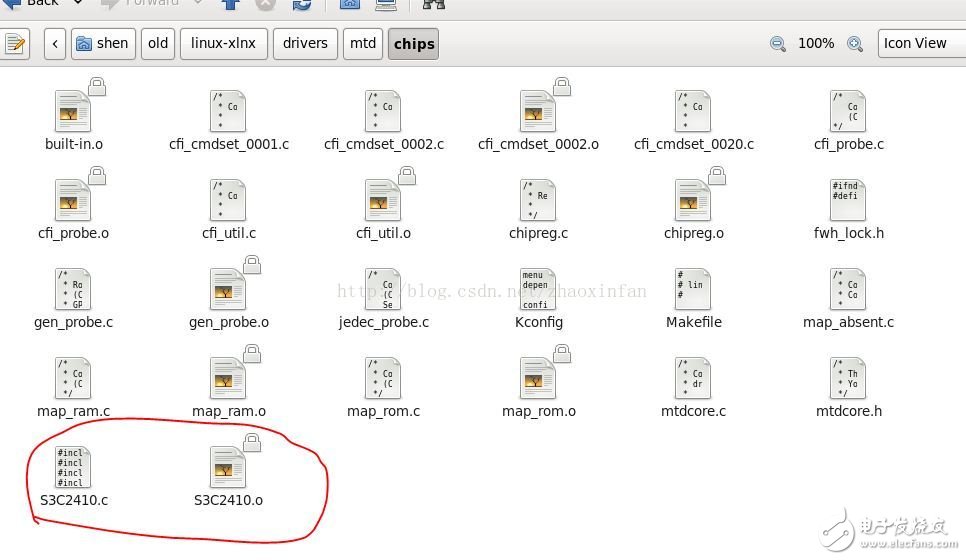
Task: Click the reload button in the toolbar
Action: point(302,4)
